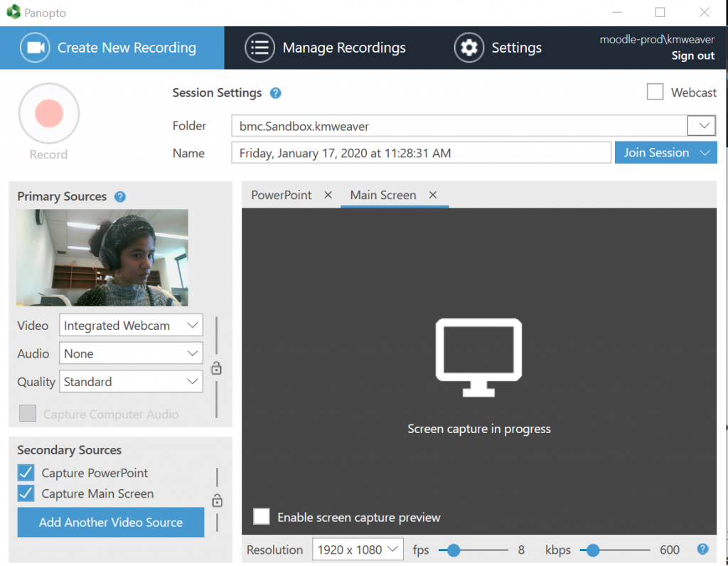The width and height of the screenshot is (728, 566).
Task: Click the webcam preview thumbnail
Action: pyautogui.click(x=102, y=257)
